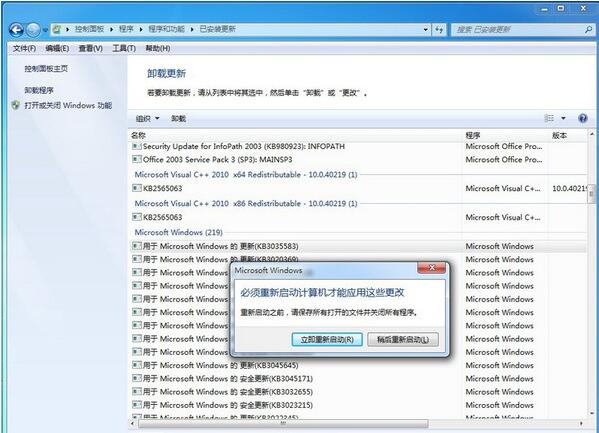Screen dimensions: 599x433
Task: Expand the address bar history dropdown
Action: [426, 29]
